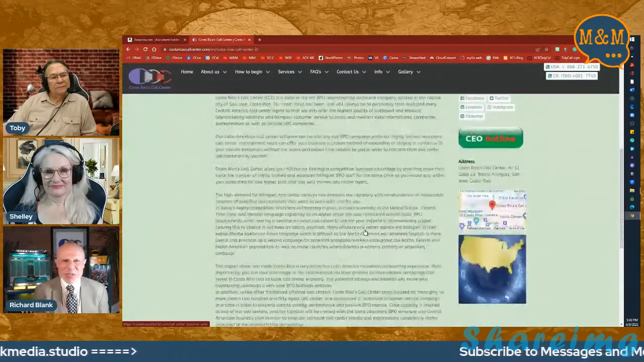644x362 pixels.
Task: Reload the page with the refresh icon
Action: click(x=145, y=49)
